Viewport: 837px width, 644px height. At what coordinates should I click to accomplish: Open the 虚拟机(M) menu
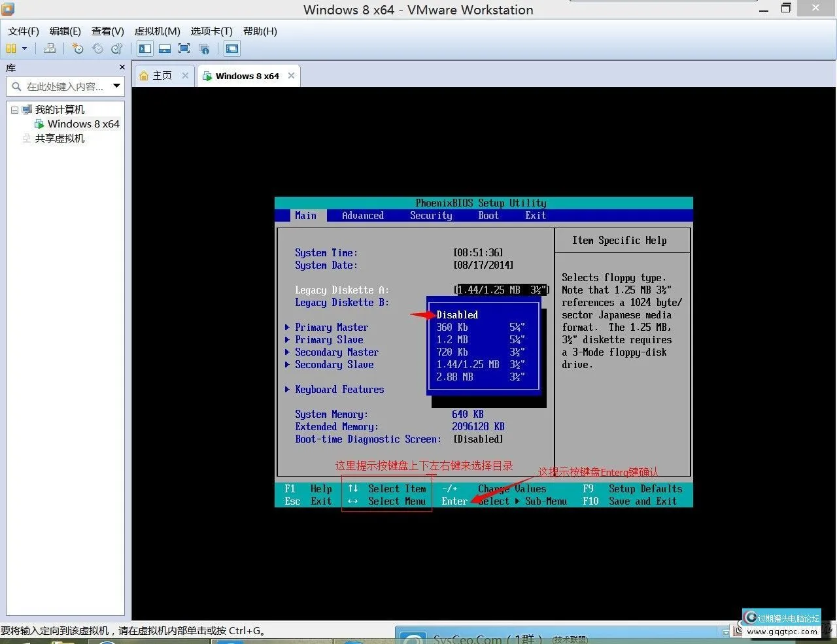pos(157,31)
